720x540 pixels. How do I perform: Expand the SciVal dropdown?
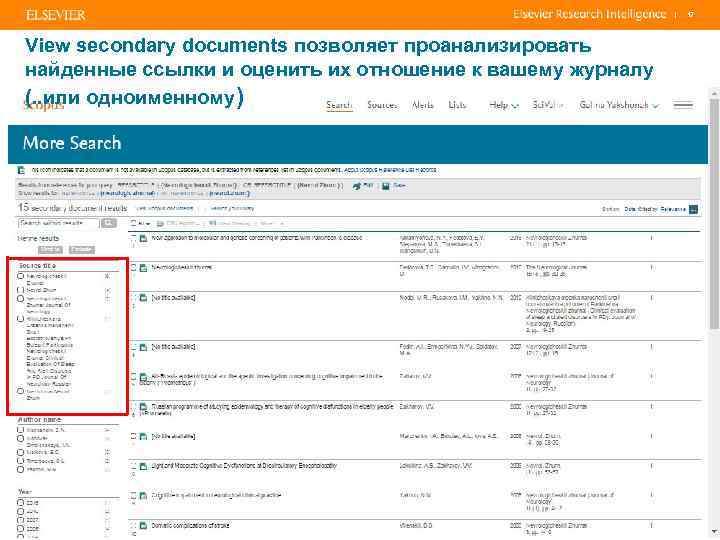(x=547, y=105)
